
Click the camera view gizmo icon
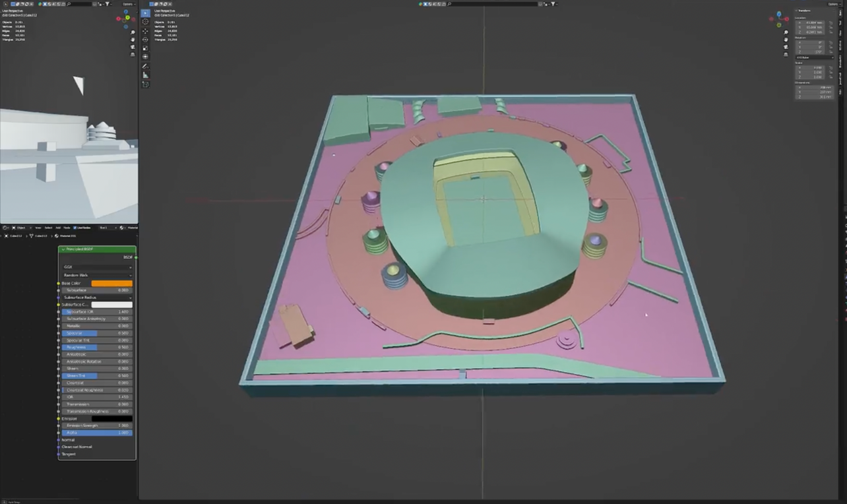786,47
